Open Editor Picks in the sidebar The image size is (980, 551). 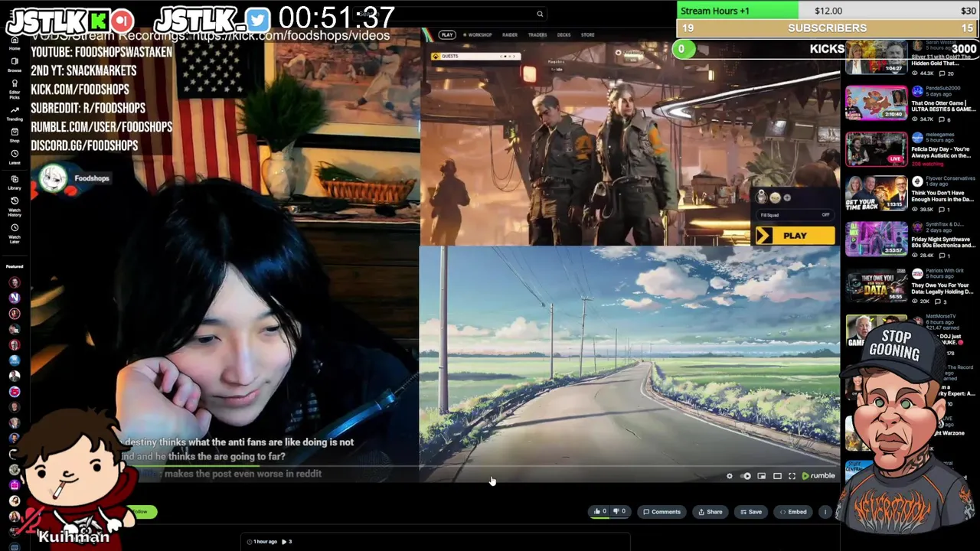pos(14,90)
